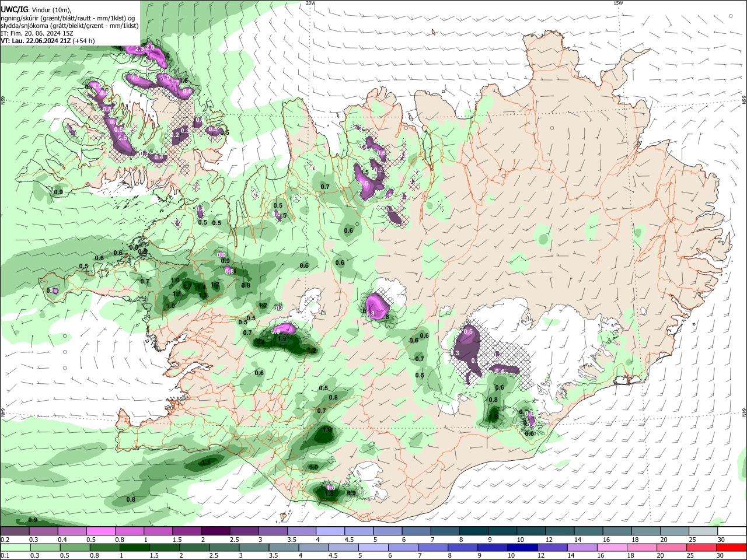Screen dimensions: 747x560
Task: Click the '2.3' snowfall value on the map
Action: (139, 48)
